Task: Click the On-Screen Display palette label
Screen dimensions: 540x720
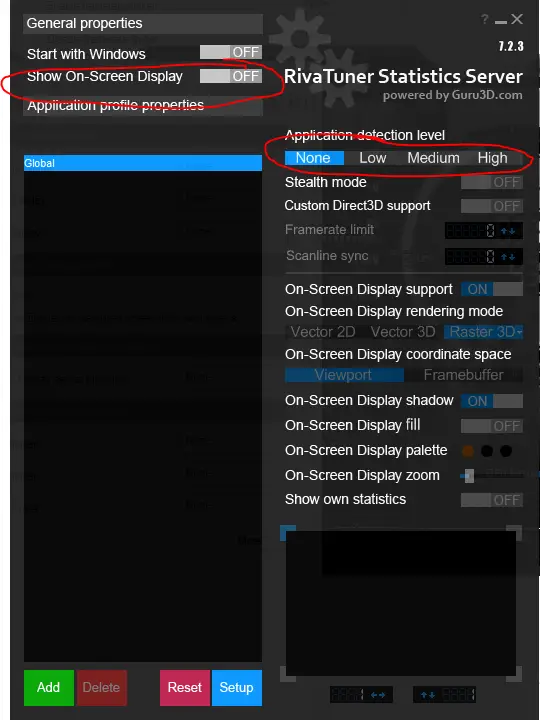Action: click(x=366, y=450)
